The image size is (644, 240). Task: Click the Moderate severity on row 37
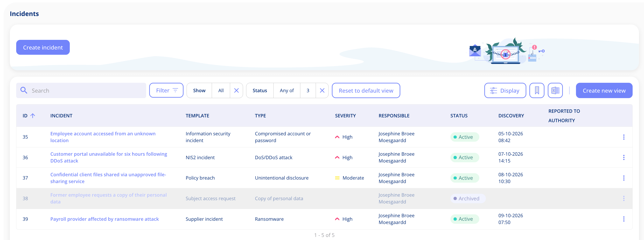[349, 178]
